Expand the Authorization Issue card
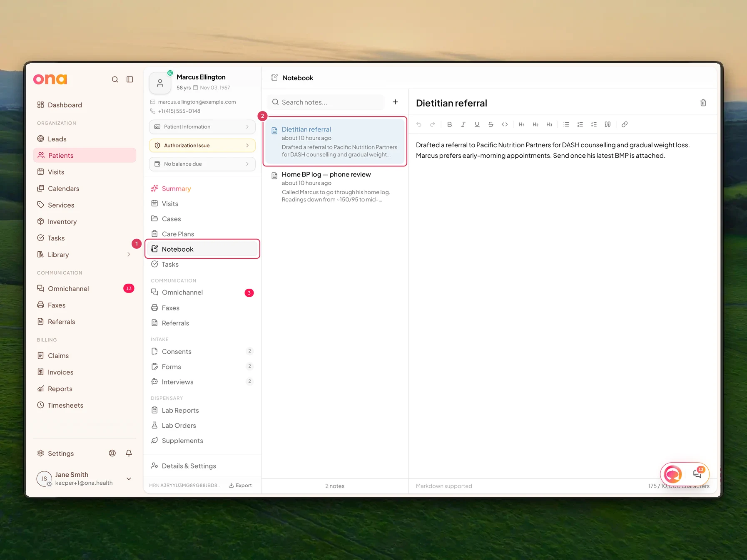 [202, 146]
